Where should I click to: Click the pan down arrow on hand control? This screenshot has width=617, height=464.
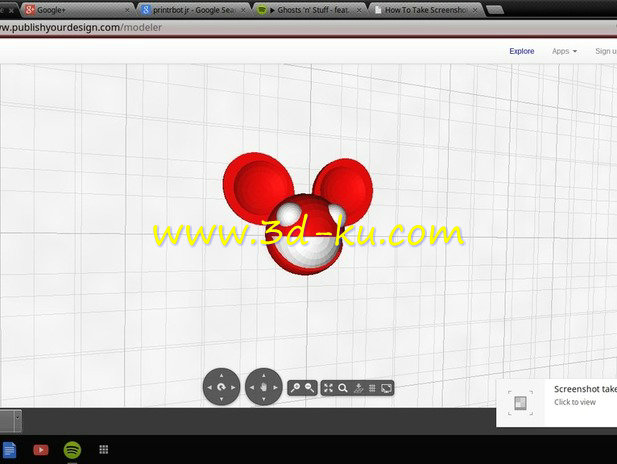click(x=264, y=399)
